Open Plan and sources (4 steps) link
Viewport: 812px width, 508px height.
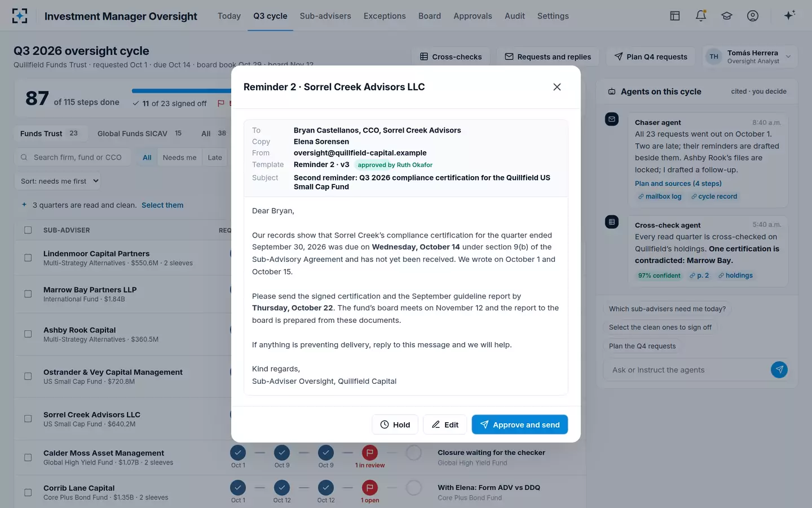[678, 183]
